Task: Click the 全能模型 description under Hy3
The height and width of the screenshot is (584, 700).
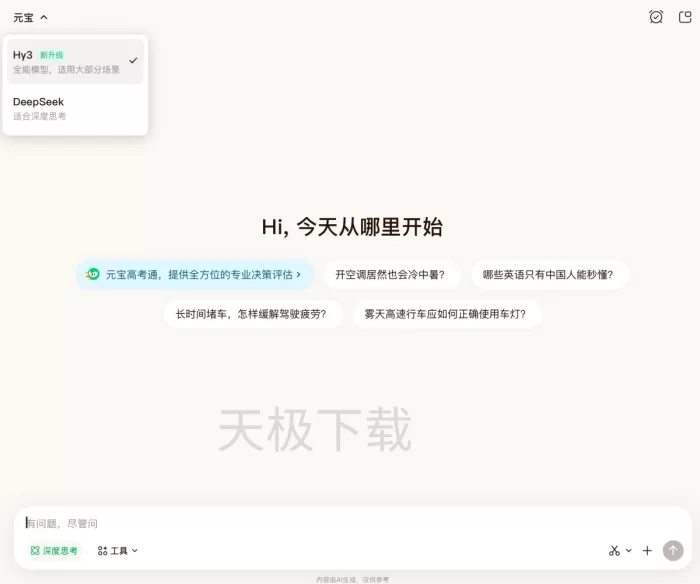Action: tap(66, 70)
